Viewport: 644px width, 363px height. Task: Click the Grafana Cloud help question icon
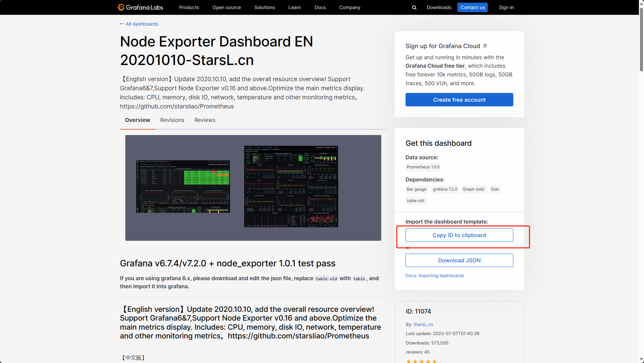click(485, 46)
